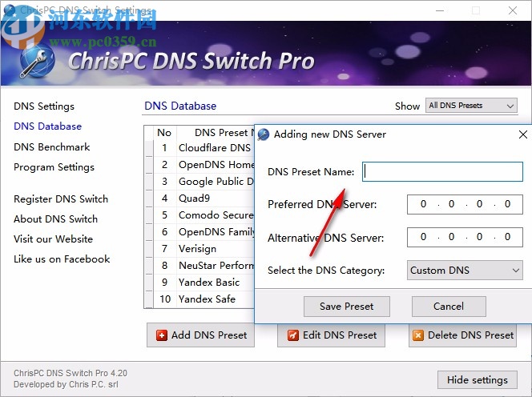The width and height of the screenshot is (532, 397).
Task: Select the Cloudflare DNS row
Action: pos(204,148)
